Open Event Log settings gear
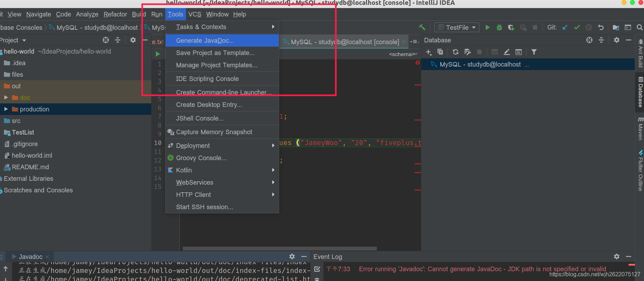 (x=617, y=256)
